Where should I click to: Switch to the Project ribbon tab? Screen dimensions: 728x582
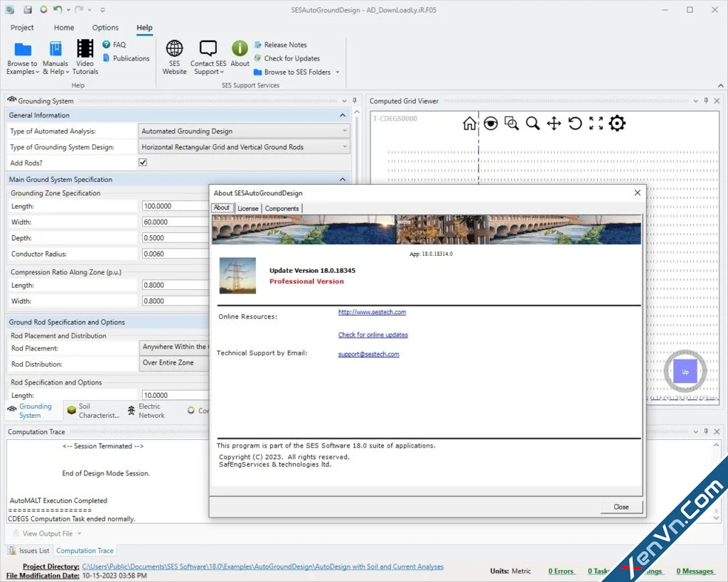click(x=22, y=28)
